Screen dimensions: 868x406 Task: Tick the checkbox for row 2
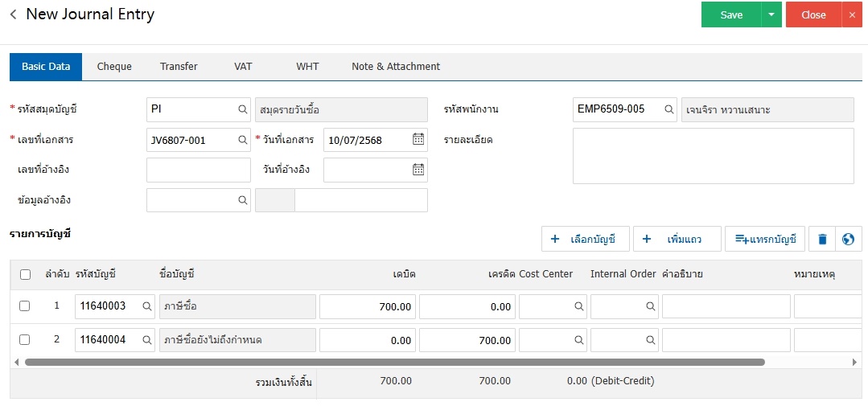point(25,339)
